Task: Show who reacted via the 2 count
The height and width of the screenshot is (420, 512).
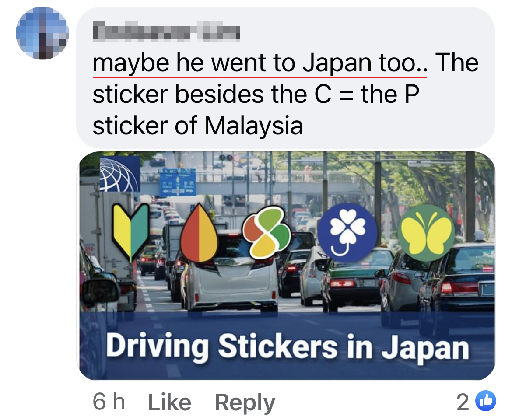Action: 463,402
